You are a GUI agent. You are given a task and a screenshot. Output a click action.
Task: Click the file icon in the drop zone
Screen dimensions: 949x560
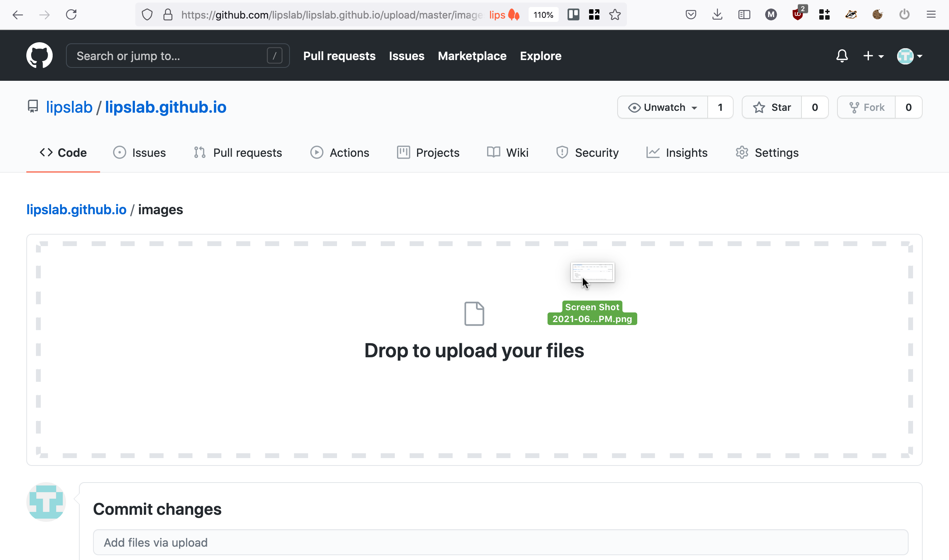474,313
